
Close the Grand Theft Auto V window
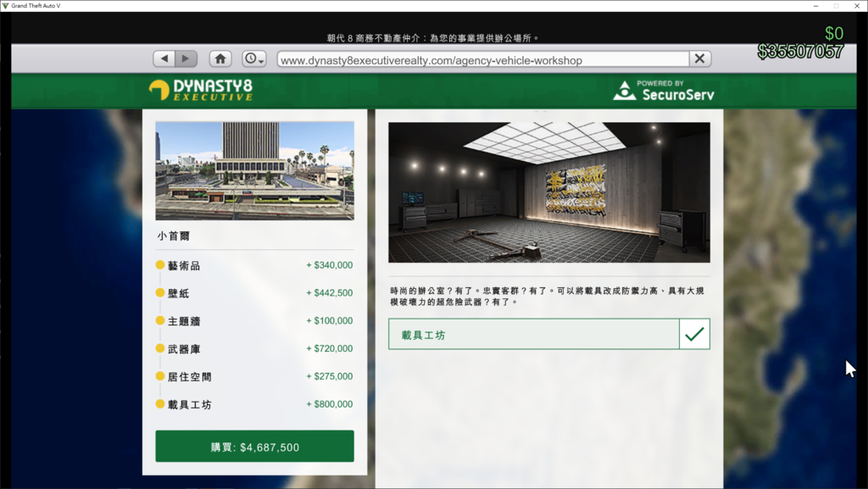[x=857, y=6]
